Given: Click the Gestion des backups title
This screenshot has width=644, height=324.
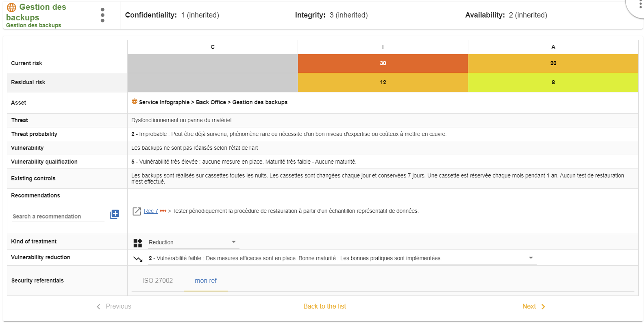Looking at the screenshot, I should pos(36,12).
